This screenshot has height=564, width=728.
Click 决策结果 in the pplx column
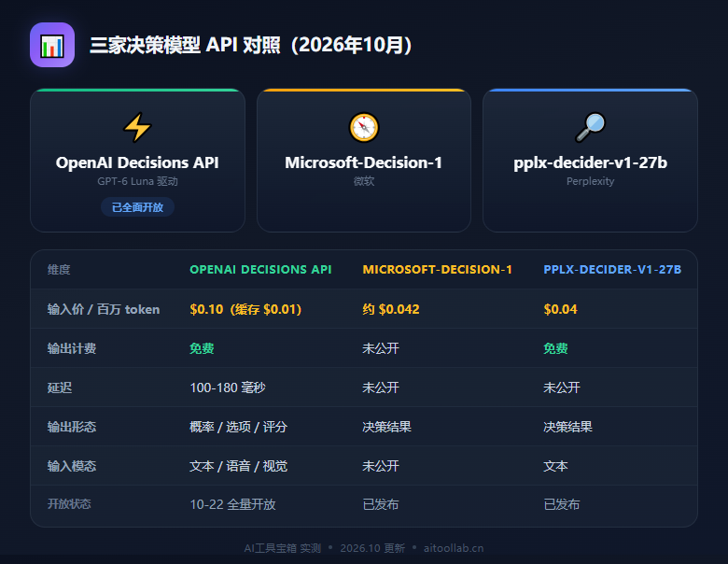[567, 427]
